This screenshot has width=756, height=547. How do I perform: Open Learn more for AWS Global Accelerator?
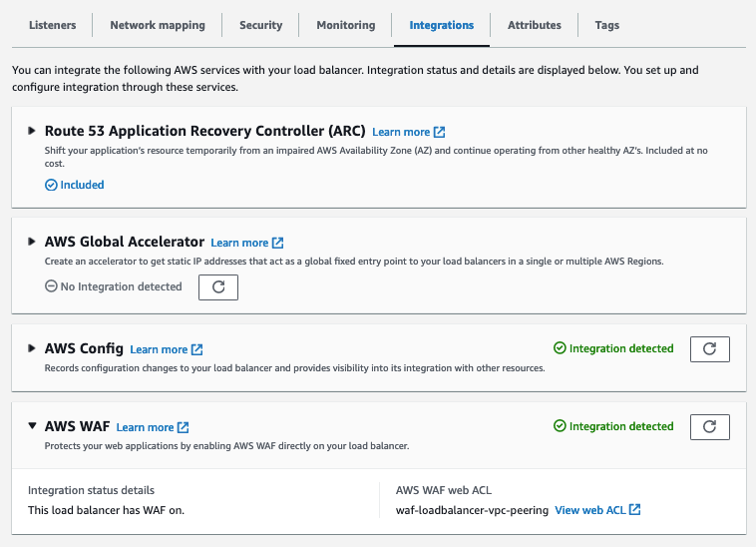(x=247, y=243)
